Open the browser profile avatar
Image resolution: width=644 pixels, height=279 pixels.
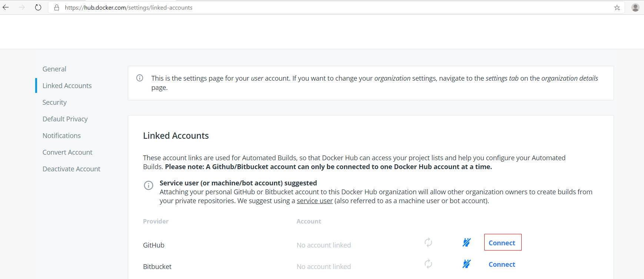[635, 7]
